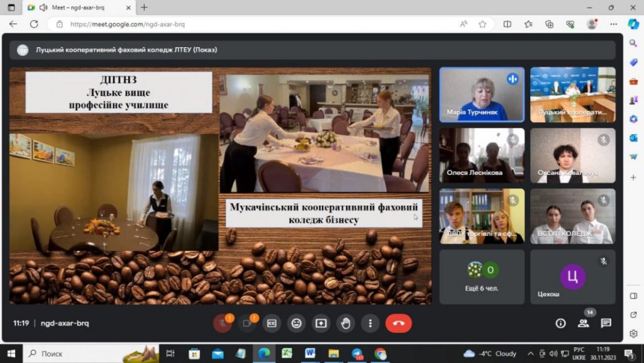
Task: Leave the call with red hang-up button
Action: [x=398, y=323]
